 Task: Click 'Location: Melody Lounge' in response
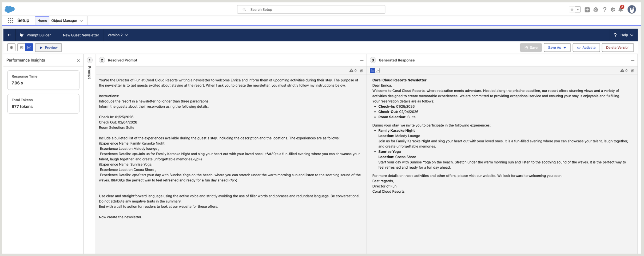tap(399, 136)
